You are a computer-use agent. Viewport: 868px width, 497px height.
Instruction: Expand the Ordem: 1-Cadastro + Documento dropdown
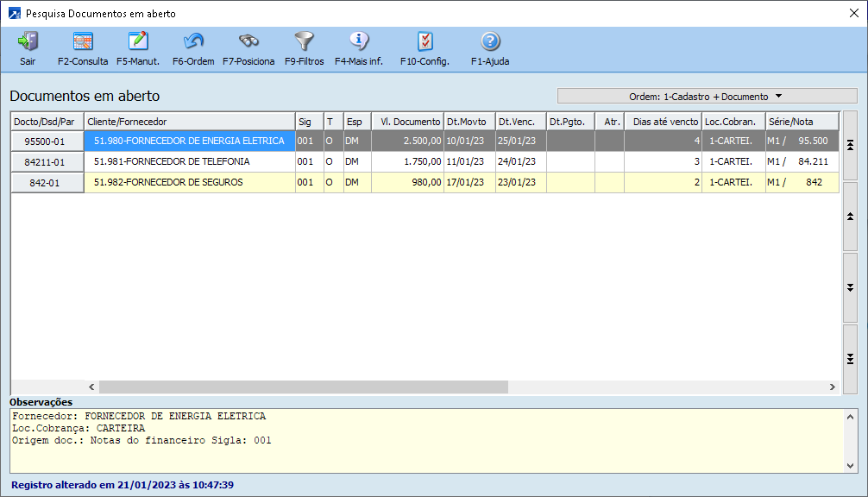click(x=707, y=97)
